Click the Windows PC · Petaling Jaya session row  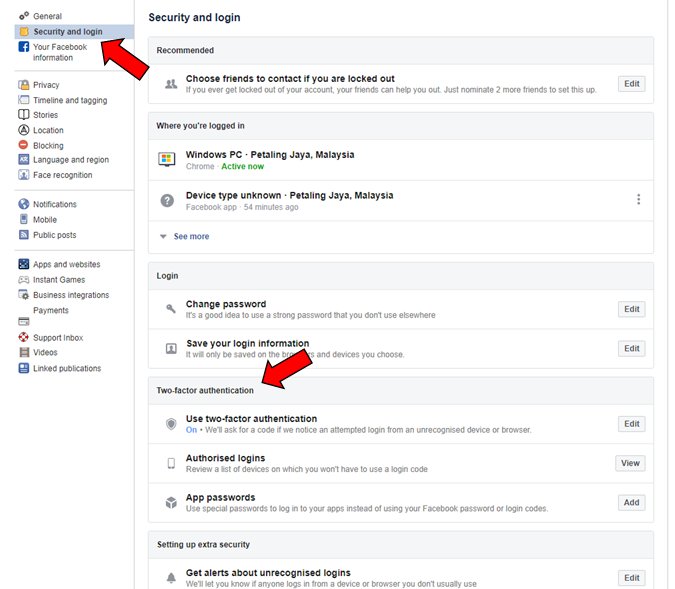[401, 160]
